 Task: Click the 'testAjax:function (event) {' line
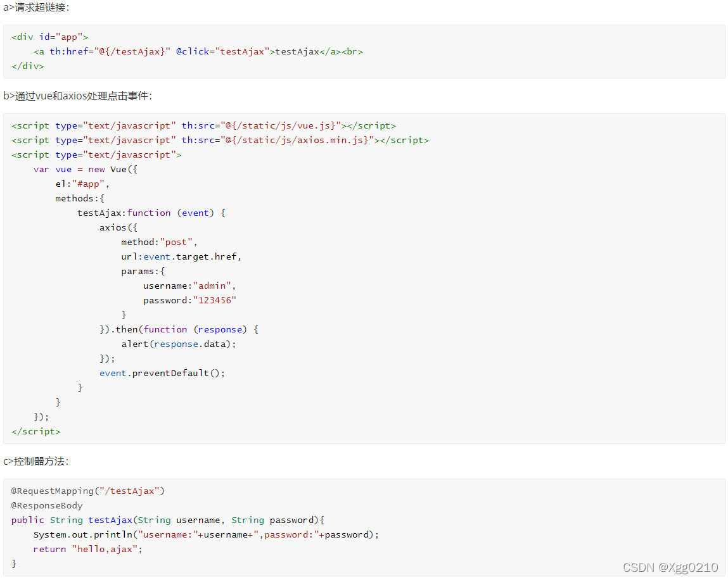tap(151, 213)
